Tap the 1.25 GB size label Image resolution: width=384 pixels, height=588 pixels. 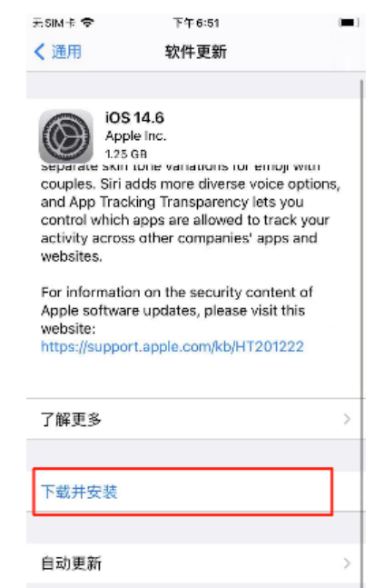click(126, 154)
